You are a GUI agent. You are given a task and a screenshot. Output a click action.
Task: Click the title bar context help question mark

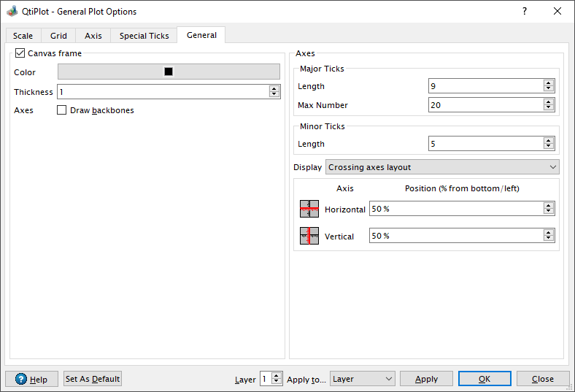coord(525,11)
